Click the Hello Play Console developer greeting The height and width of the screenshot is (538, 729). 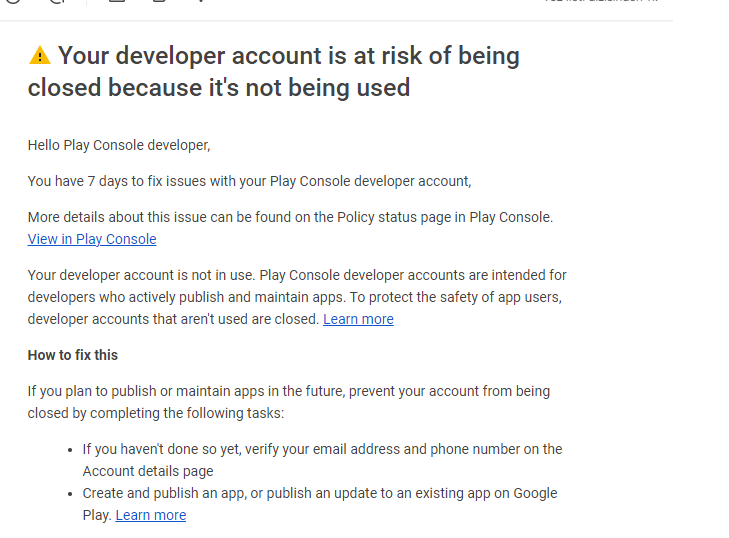click(119, 145)
